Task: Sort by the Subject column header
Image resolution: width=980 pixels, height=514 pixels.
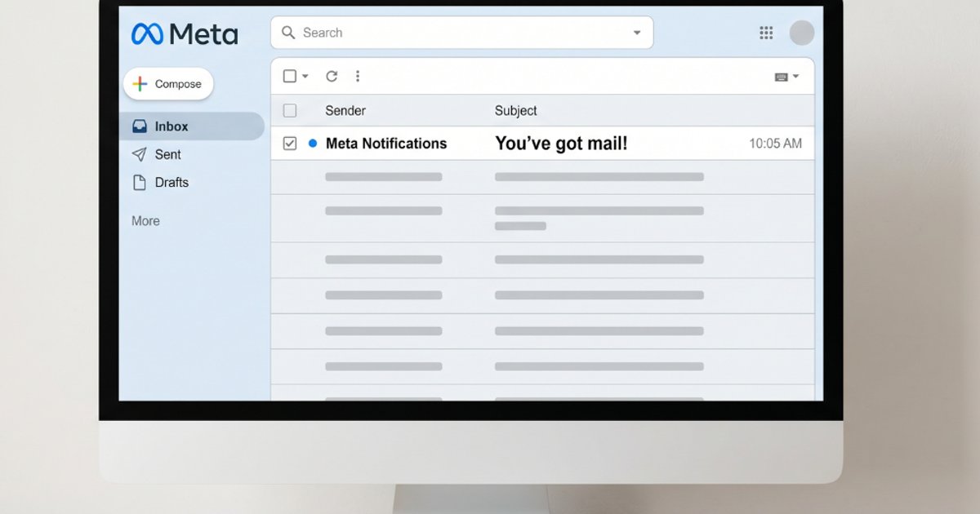Action: 516,110
